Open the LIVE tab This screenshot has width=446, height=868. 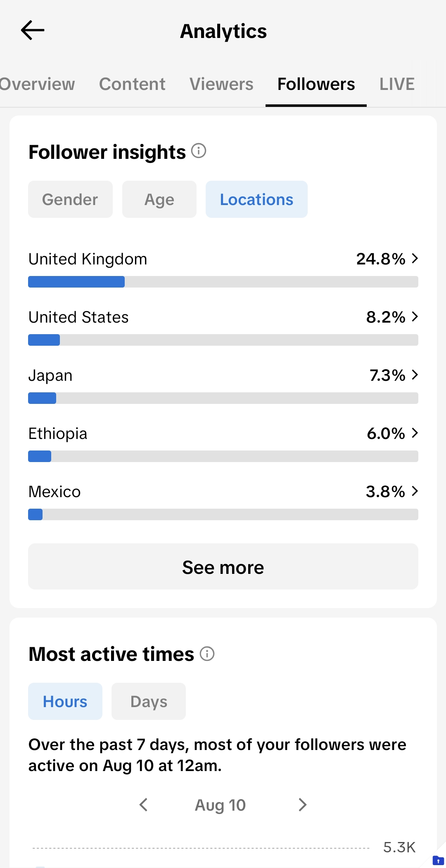pyautogui.click(x=397, y=84)
